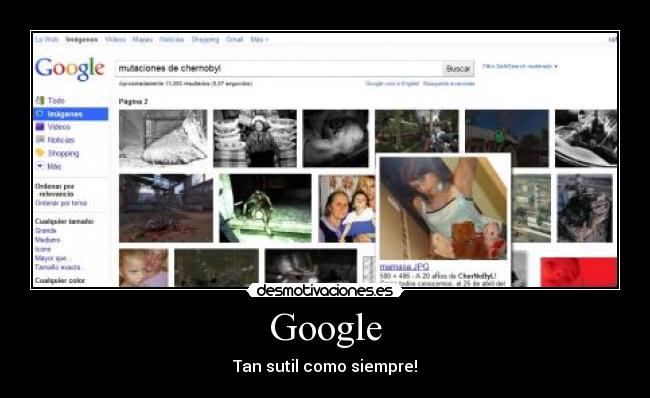The height and width of the screenshot is (398, 650).
Task: Open enlarged preview of woman with teddy bear
Action: pos(443,208)
